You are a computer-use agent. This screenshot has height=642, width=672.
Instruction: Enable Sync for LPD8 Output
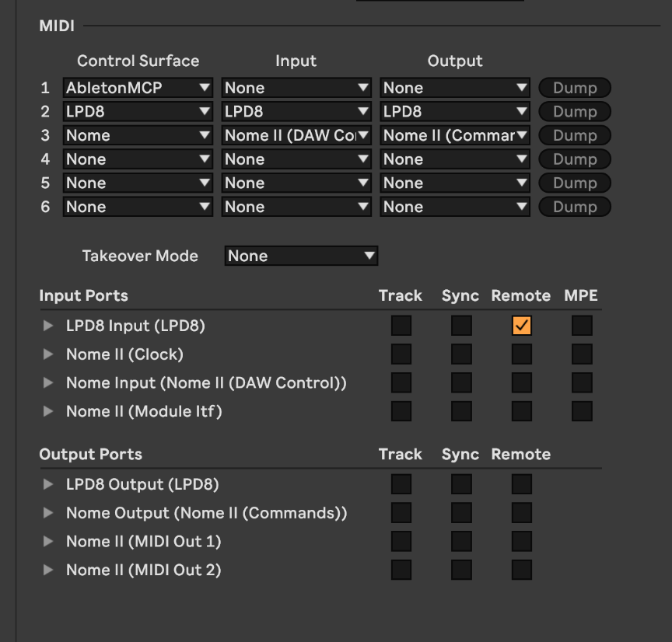coord(461,484)
